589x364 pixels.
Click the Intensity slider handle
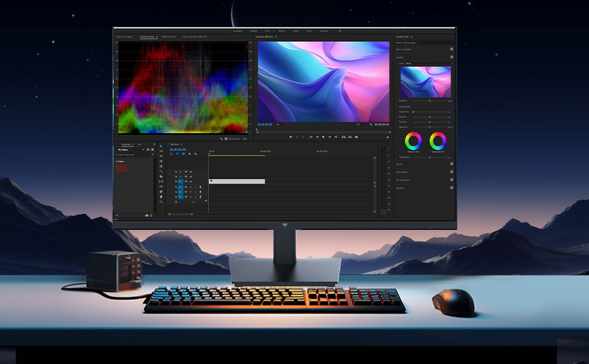coord(430,101)
